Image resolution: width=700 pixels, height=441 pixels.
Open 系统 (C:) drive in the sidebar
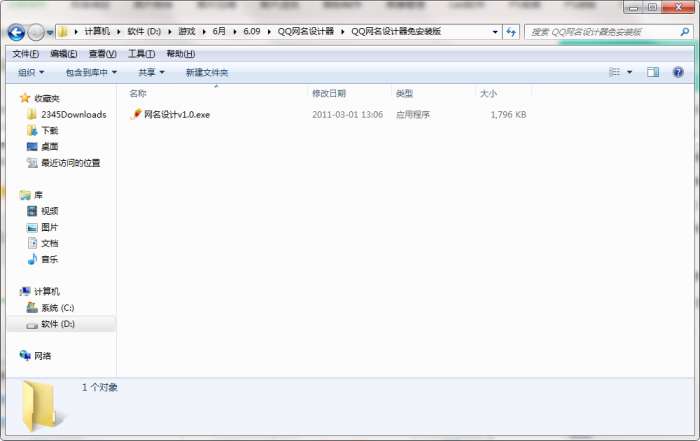coord(58,308)
